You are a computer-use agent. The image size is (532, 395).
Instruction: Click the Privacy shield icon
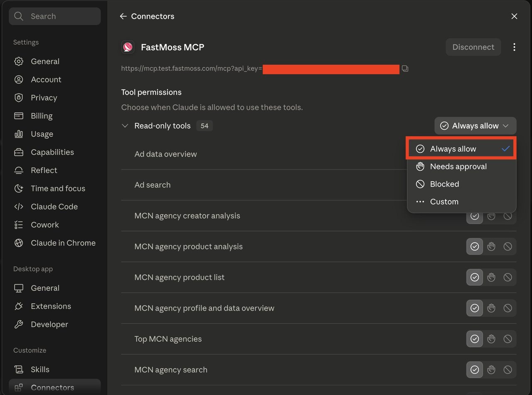[19, 98]
